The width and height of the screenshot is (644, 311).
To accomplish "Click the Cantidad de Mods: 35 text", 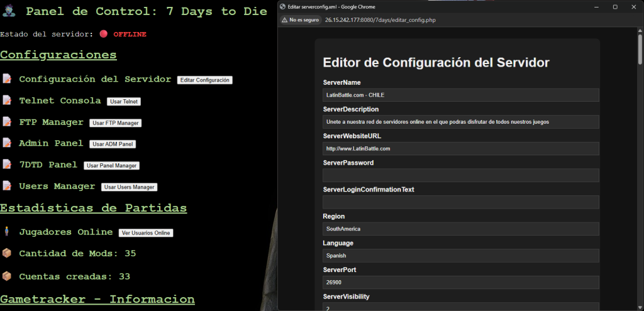I will pyautogui.click(x=77, y=254).
